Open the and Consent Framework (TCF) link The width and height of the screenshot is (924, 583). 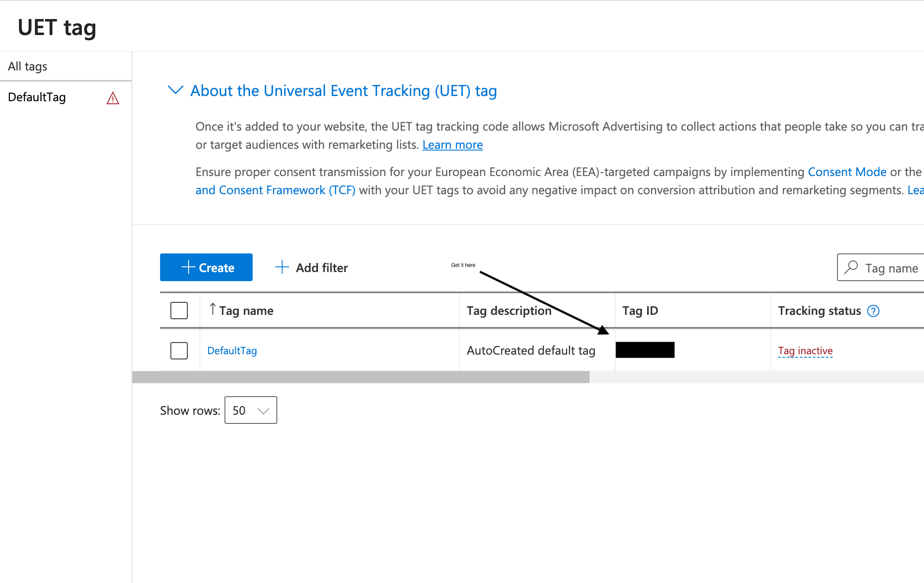click(275, 190)
